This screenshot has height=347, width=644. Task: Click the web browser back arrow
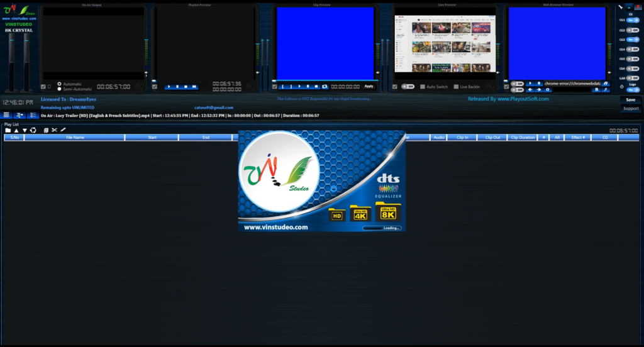[x=530, y=90]
